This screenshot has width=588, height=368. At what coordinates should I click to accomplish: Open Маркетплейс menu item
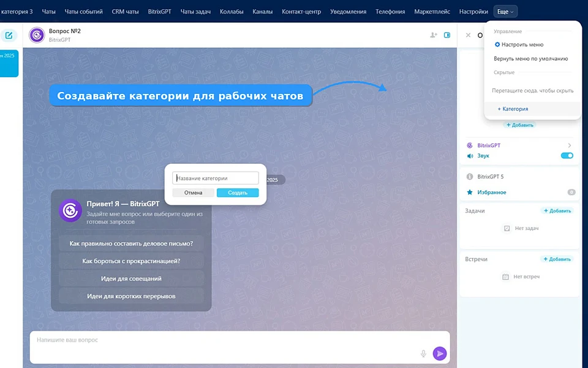(x=432, y=12)
